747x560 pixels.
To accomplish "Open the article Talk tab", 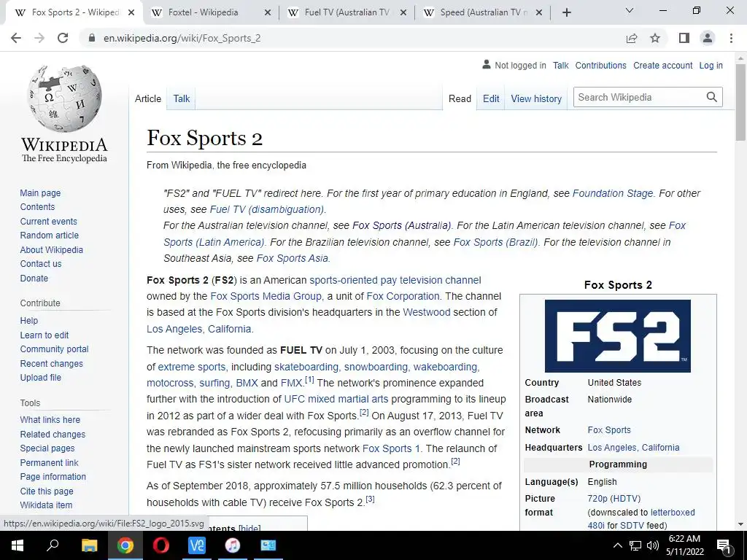I will pos(182,98).
